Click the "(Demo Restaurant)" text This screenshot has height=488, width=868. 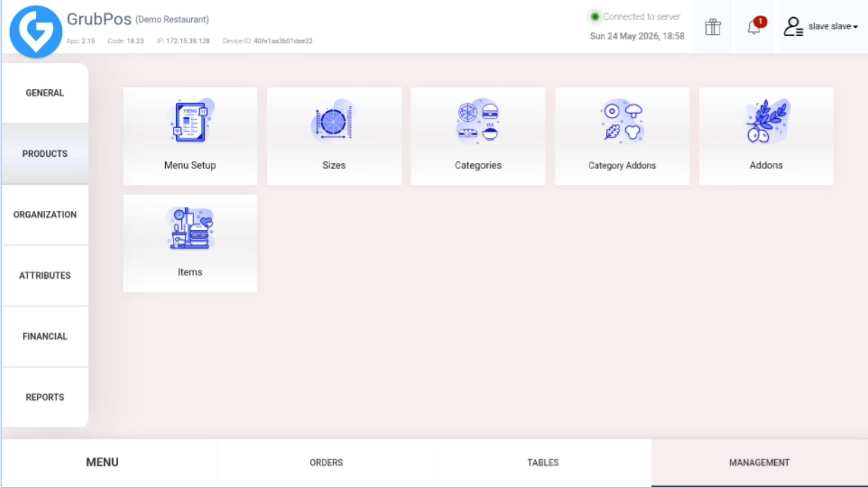tap(172, 20)
